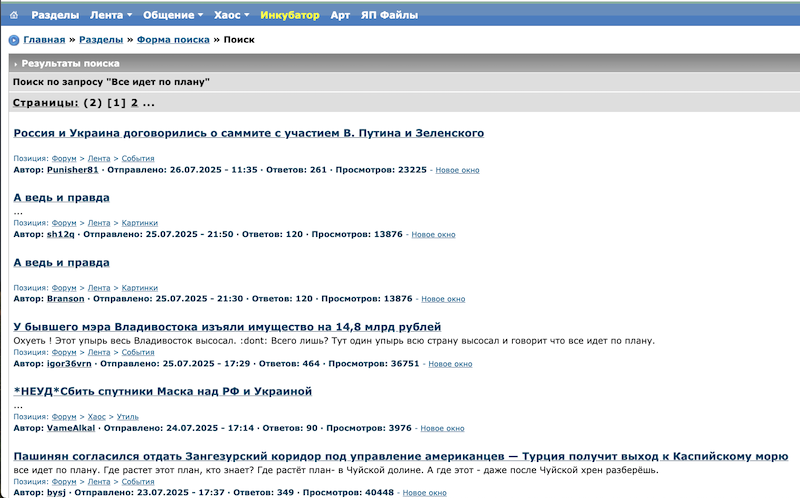Open Картинки category in sh12q result

pyautogui.click(x=139, y=223)
